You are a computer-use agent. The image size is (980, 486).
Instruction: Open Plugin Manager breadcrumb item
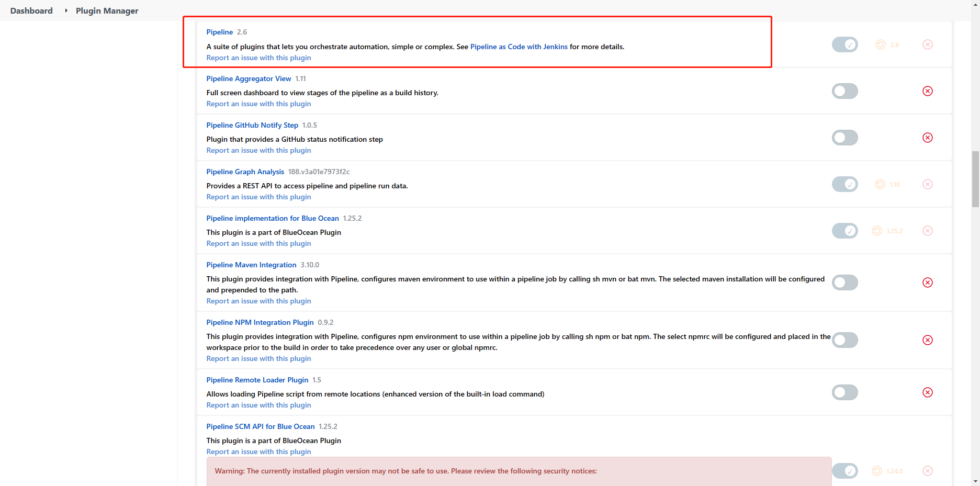point(107,10)
